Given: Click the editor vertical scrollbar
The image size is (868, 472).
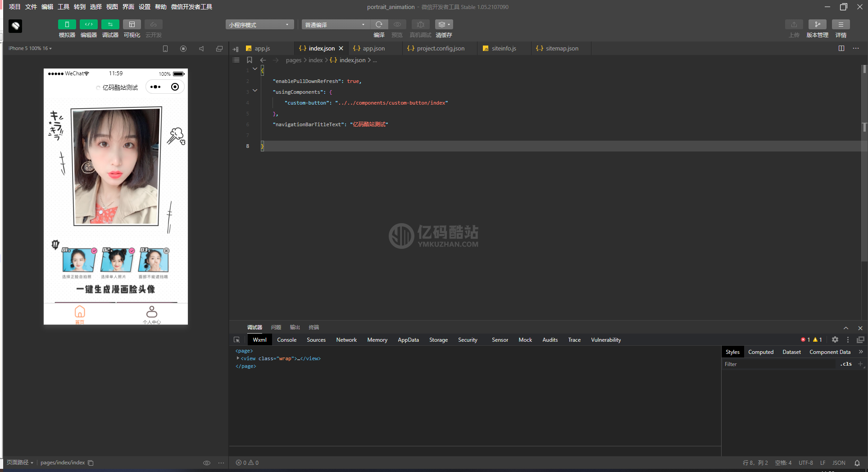Looking at the screenshot, I should 864,162.
